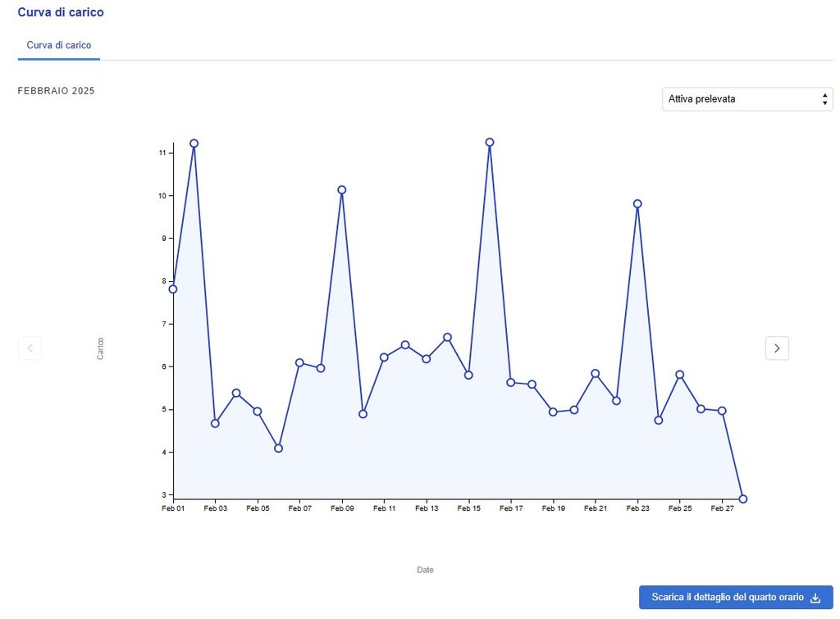Click the 'Feb 15' x-axis label

[x=468, y=508]
